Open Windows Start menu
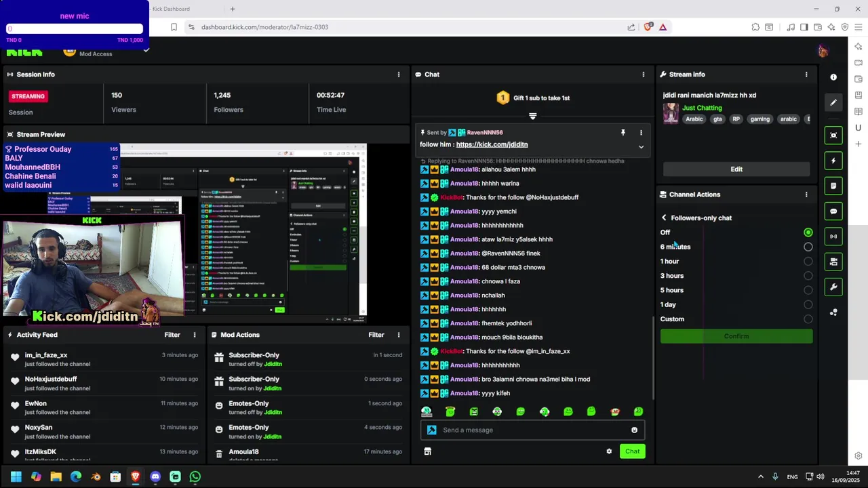The height and width of the screenshot is (488, 868). (16, 476)
